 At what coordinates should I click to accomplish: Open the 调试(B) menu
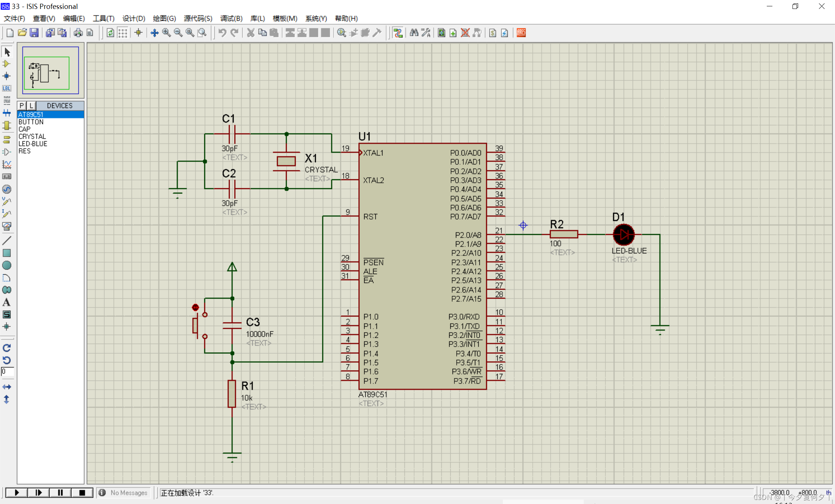(x=231, y=18)
